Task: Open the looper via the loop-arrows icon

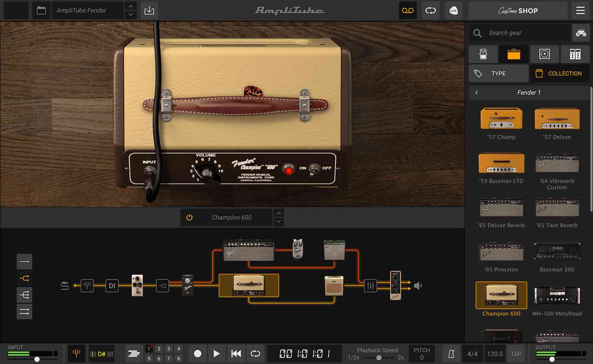Action: [x=431, y=10]
